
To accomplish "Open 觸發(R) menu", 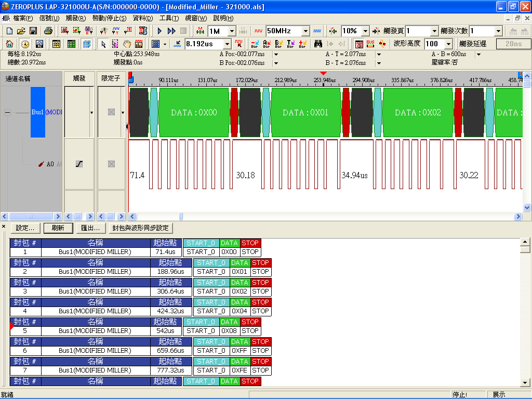I will (76, 18).
